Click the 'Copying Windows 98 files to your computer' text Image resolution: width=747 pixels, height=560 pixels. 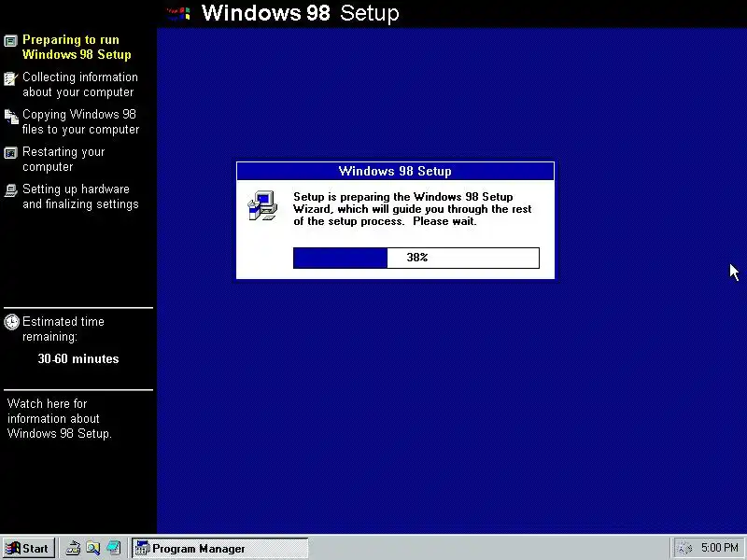80,122
